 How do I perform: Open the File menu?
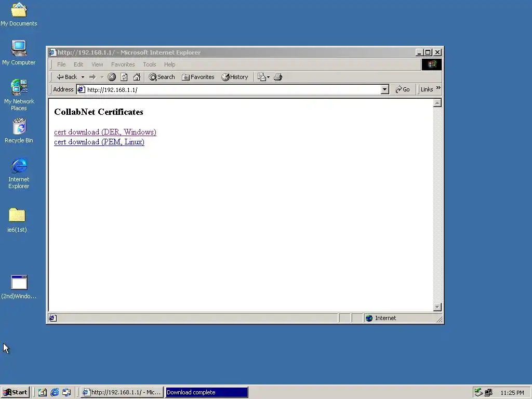click(61, 64)
